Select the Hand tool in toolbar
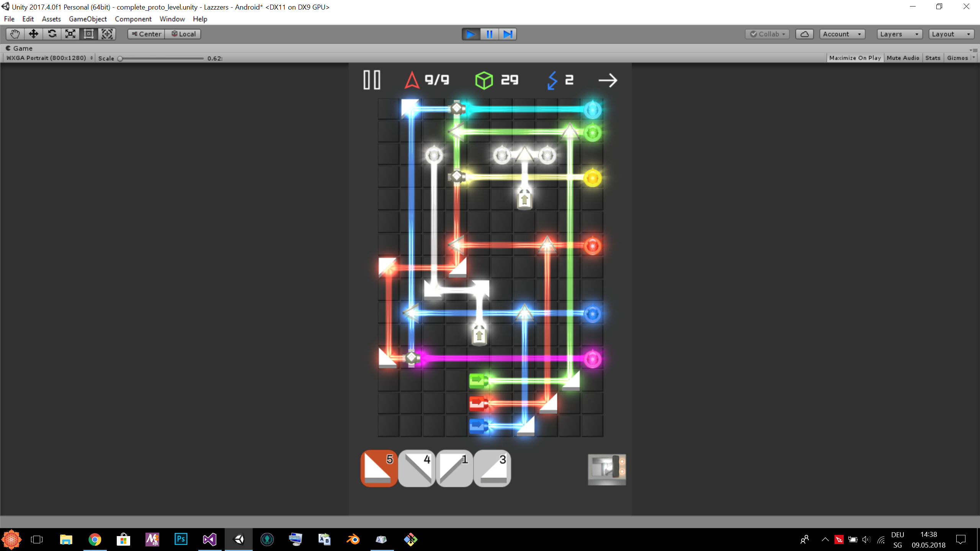Image resolution: width=980 pixels, height=551 pixels. [x=15, y=34]
